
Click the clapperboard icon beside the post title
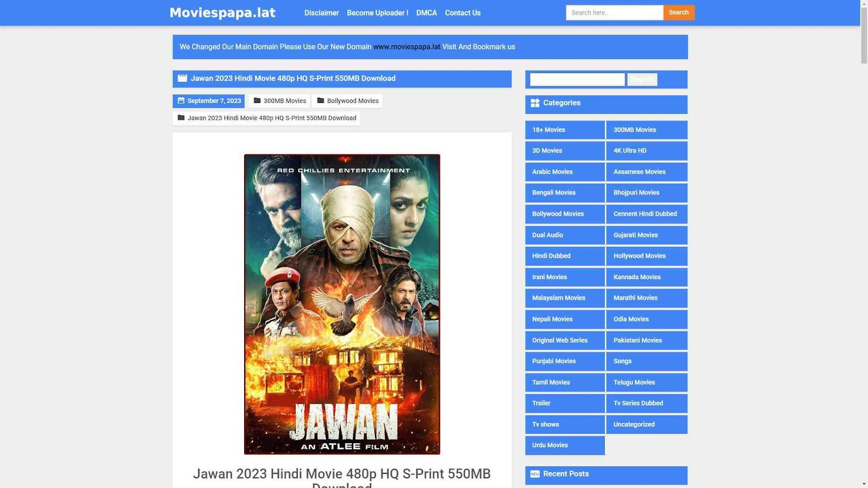182,78
